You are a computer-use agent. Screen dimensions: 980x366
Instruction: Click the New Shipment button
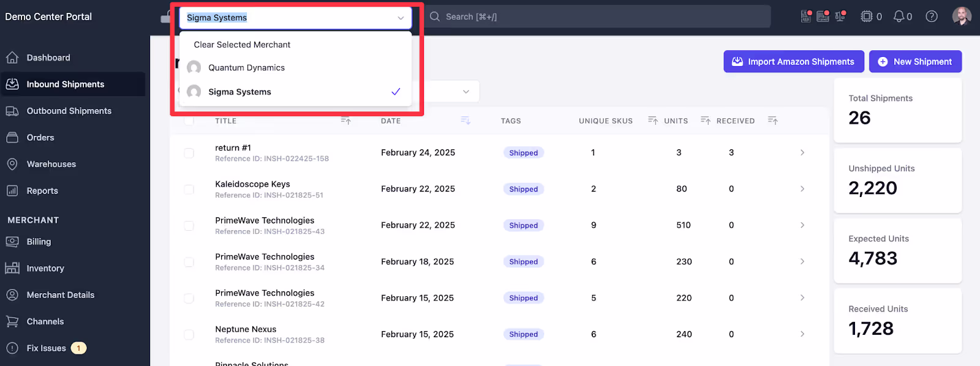[x=915, y=61]
